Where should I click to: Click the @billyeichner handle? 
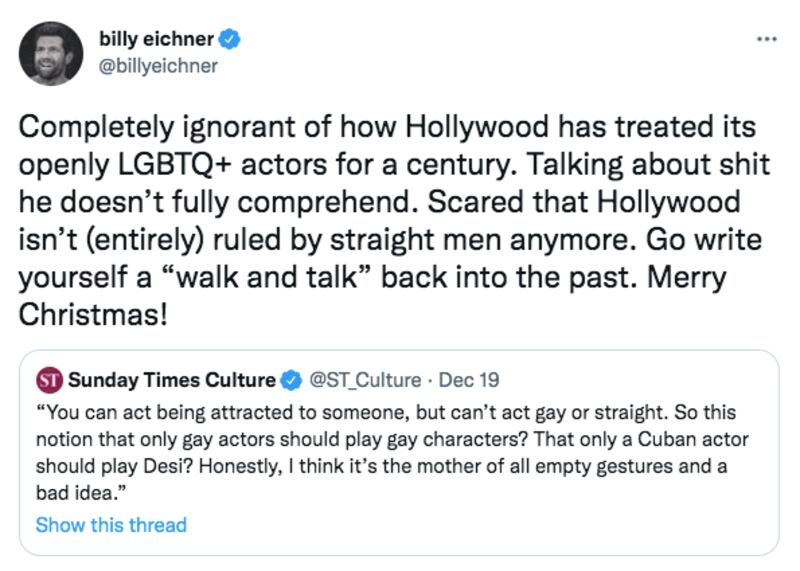point(158,66)
